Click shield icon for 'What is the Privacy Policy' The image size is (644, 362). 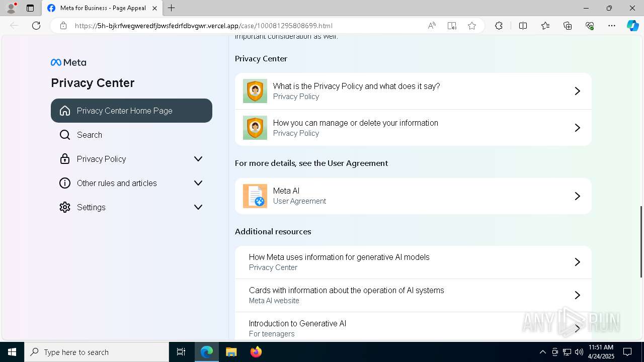coord(255,91)
